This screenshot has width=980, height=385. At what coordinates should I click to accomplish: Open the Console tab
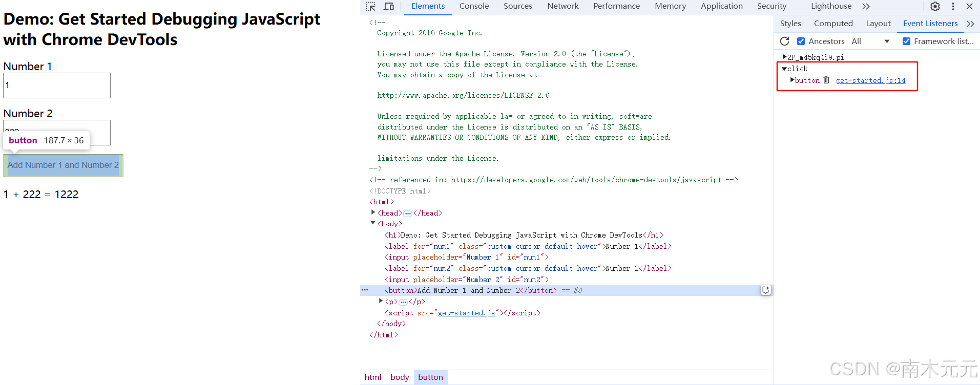pyautogui.click(x=474, y=6)
